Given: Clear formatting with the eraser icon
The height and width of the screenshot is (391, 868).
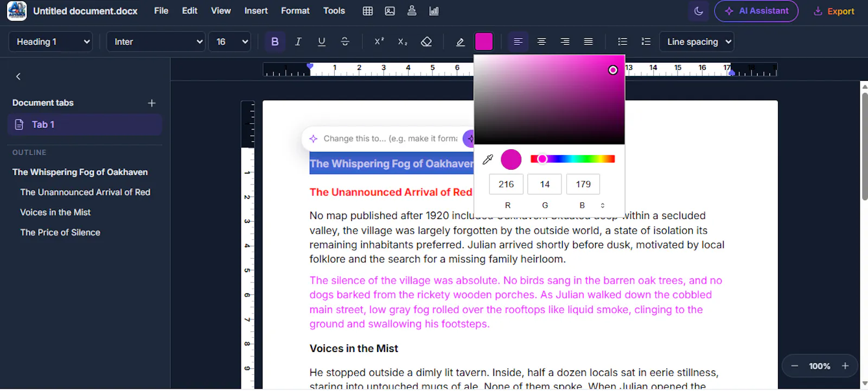Looking at the screenshot, I should click(x=426, y=42).
